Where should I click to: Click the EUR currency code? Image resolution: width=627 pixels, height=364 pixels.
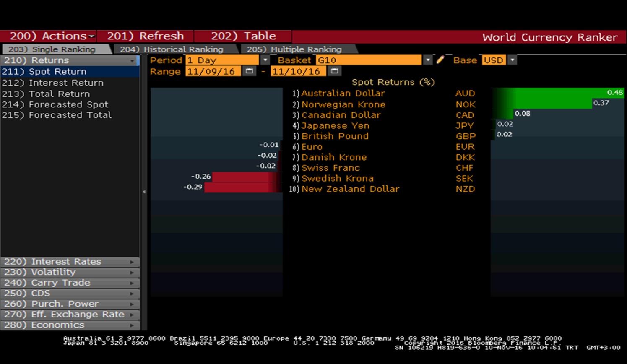click(x=465, y=147)
